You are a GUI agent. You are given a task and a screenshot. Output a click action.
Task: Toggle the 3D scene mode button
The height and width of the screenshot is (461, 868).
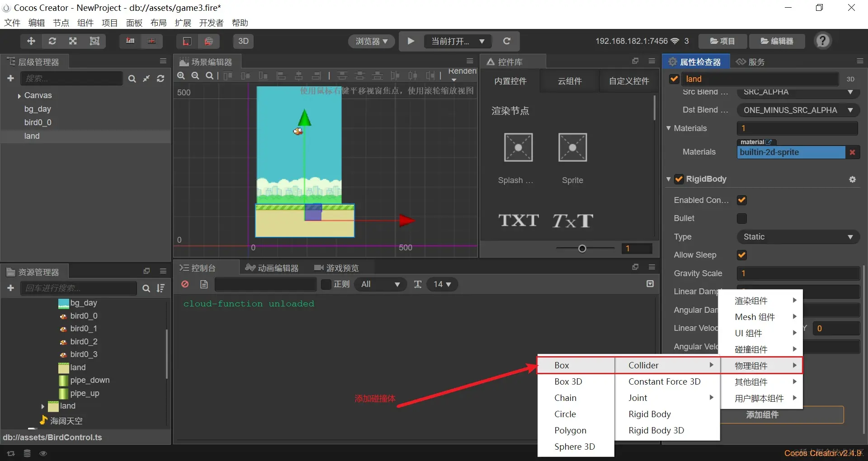243,41
